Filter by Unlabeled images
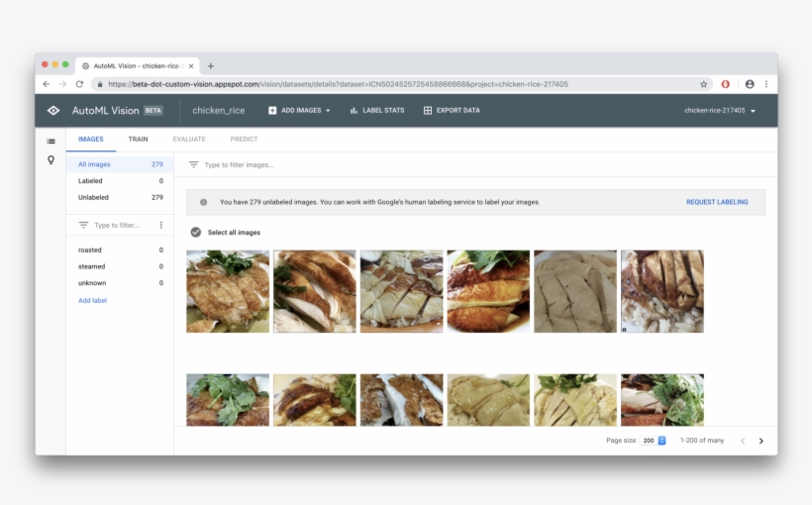 [x=94, y=197]
